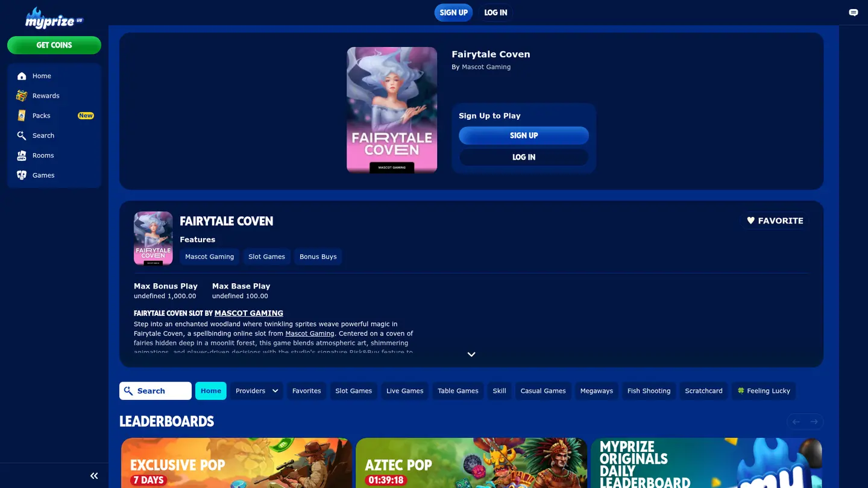The height and width of the screenshot is (488, 868).
Task: Collapse the sidebar with double-chevron icon
Action: pyautogui.click(x=94, y=476)
